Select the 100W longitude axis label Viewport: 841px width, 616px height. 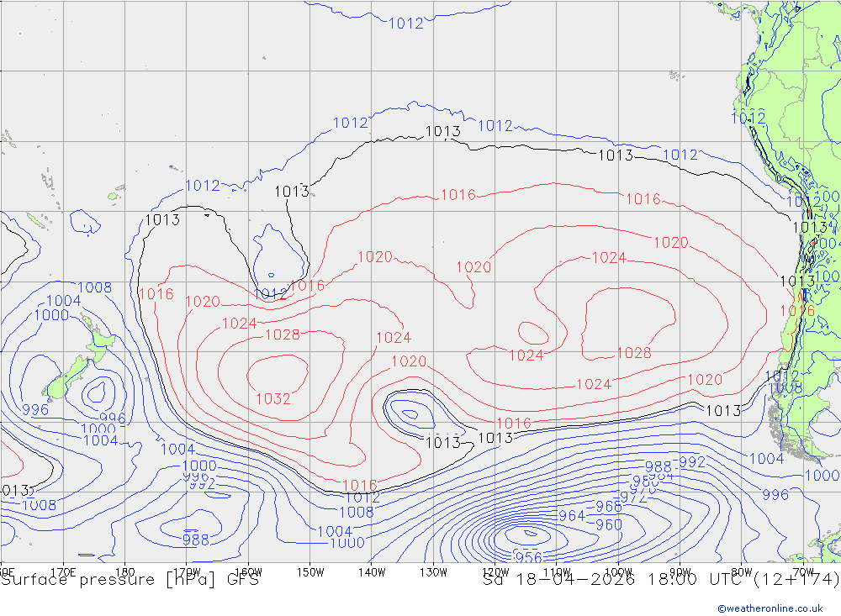coord(618,572)
